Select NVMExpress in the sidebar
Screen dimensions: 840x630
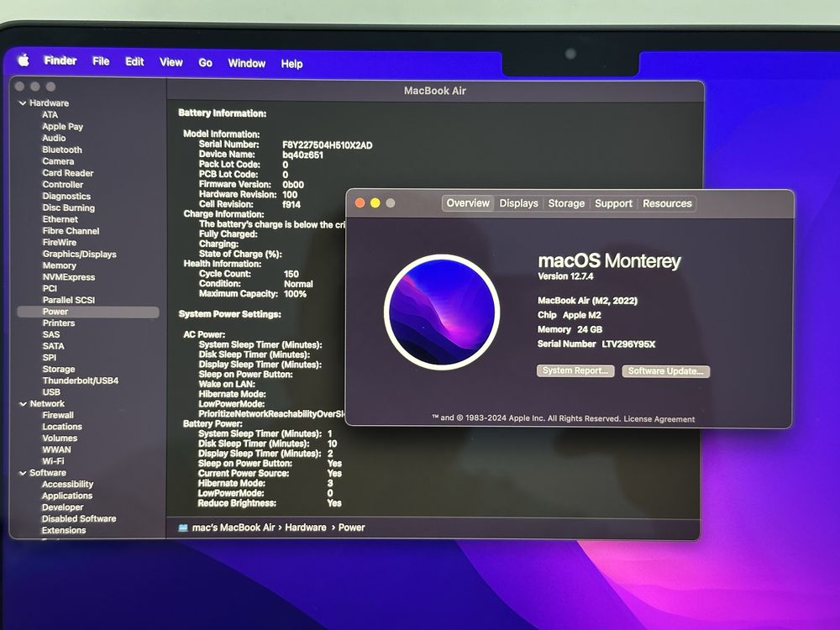[x=69, y=277]
